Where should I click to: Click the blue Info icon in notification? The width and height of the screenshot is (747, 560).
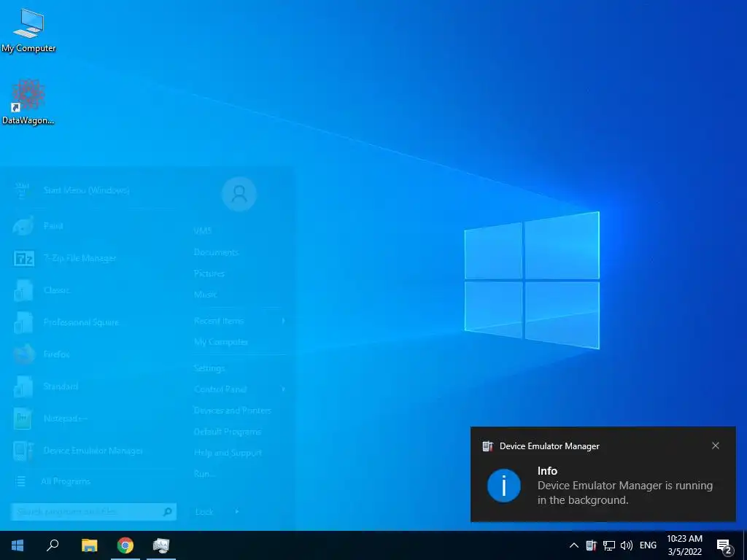click(503, 485)
